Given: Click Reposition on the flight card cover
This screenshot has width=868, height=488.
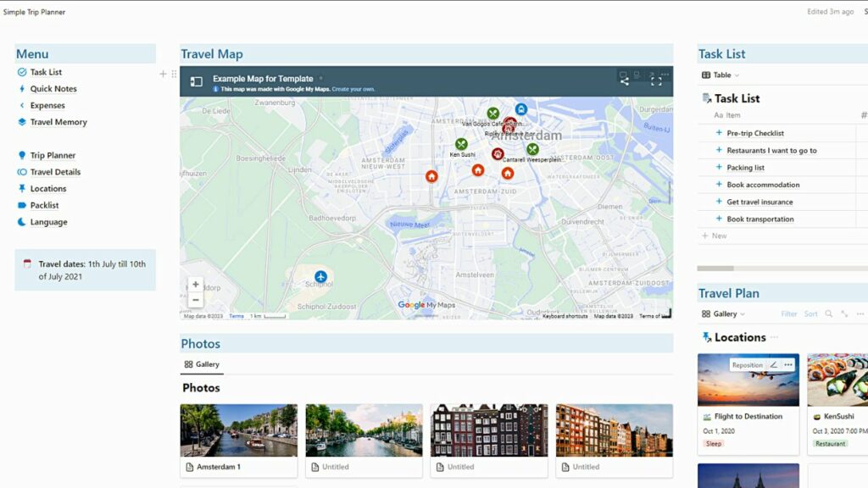Looking at the screenshot, I should tap(748, 365).
